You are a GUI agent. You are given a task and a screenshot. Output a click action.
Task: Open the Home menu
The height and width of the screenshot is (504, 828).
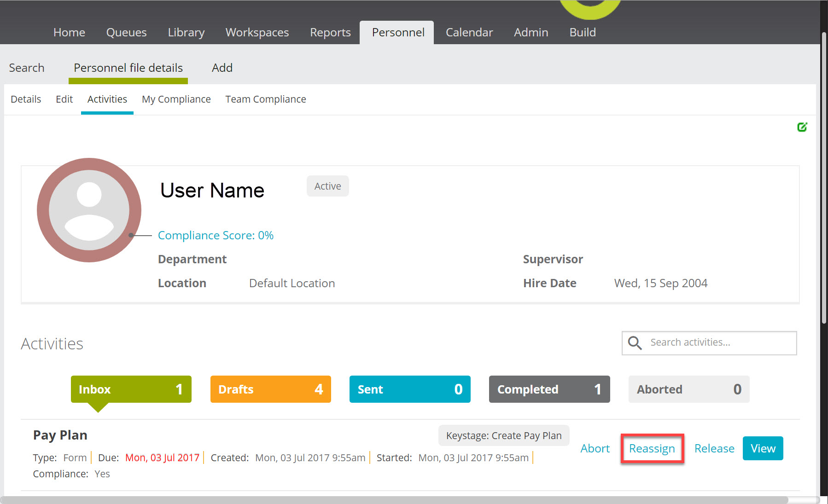69,32
